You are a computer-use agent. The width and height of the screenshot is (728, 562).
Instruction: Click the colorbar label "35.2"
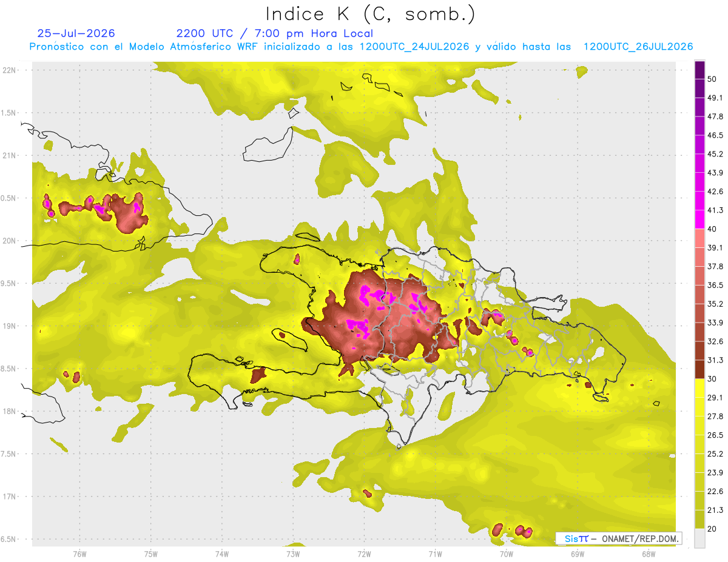pyautogui.click(x=715, y=304)
